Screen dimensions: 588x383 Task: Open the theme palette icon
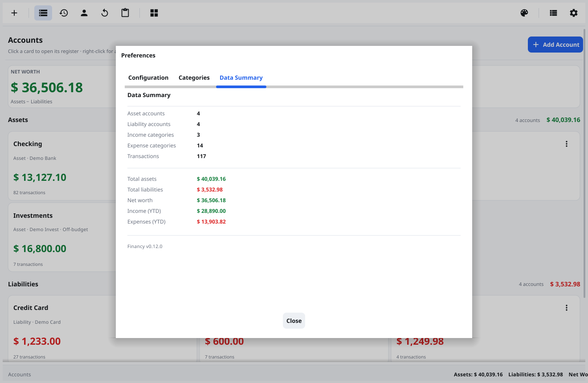click(524, 13)
